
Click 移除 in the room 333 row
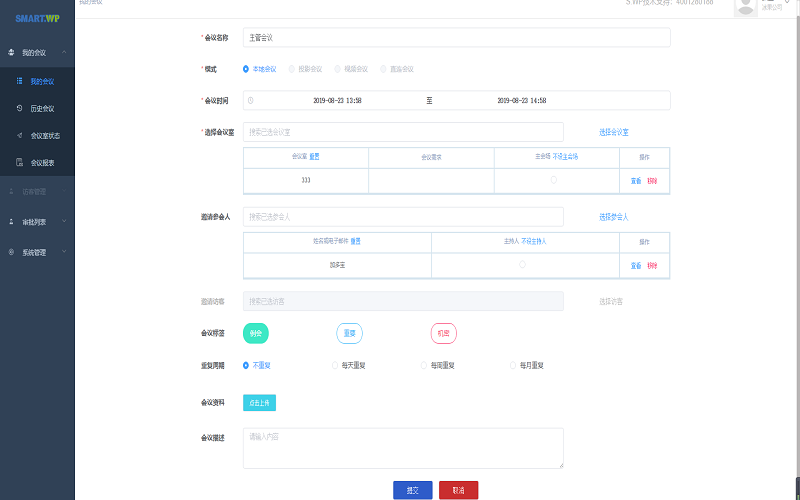point(652,181)
